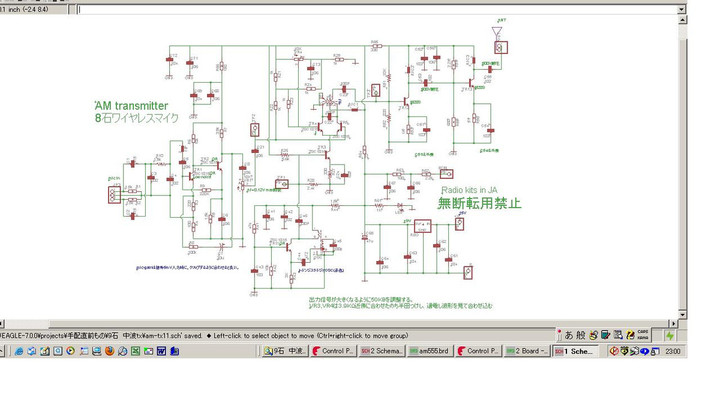This screenshot has height=405, width=720.
Task: Open the 2 Schema... taskbar group
Action: 384,352
